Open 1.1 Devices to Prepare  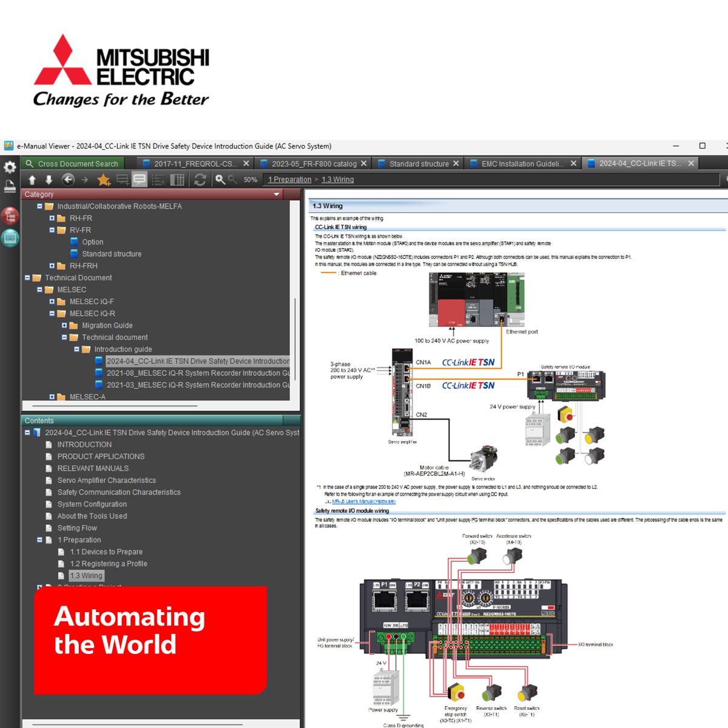[x=106, y=552]
